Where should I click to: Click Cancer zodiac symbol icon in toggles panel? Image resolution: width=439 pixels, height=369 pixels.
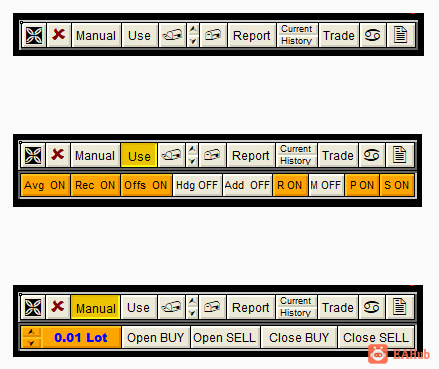click(x=371, y=155)
